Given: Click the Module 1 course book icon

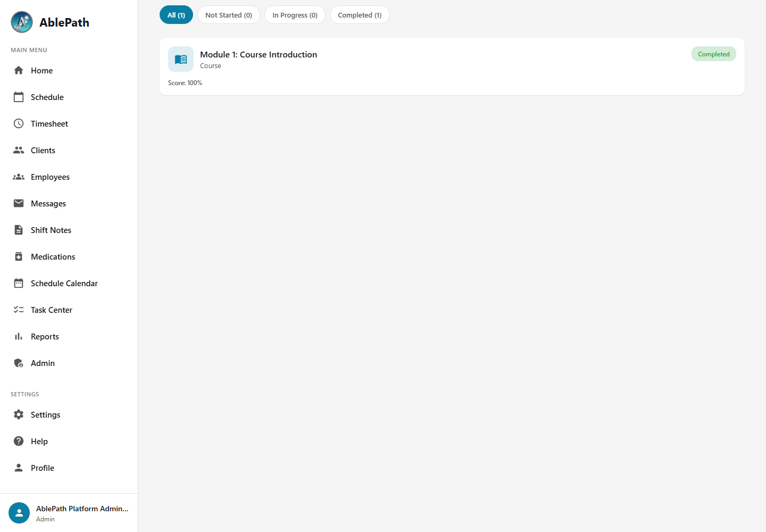Looking at the screenshot, I should coord(181,59).
